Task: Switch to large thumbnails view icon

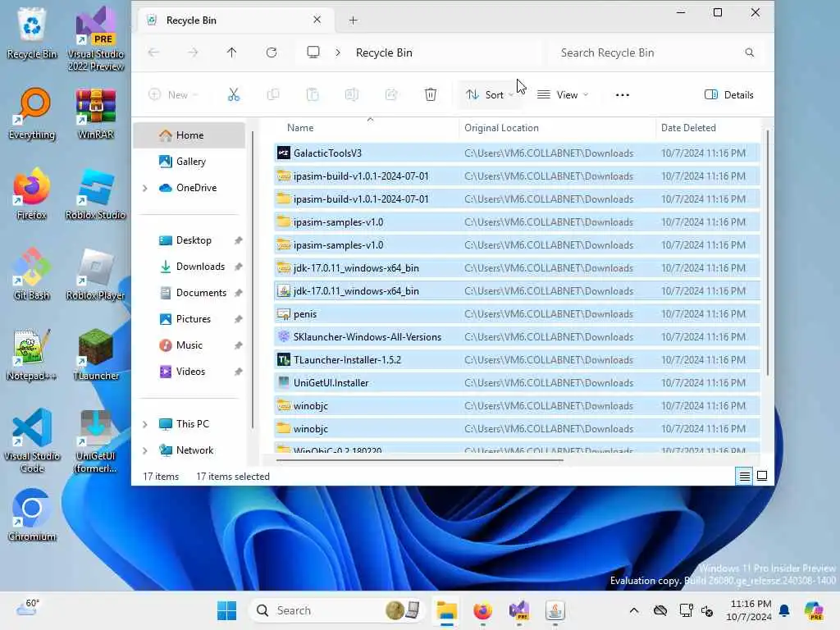Action: [x=762, y=476]
